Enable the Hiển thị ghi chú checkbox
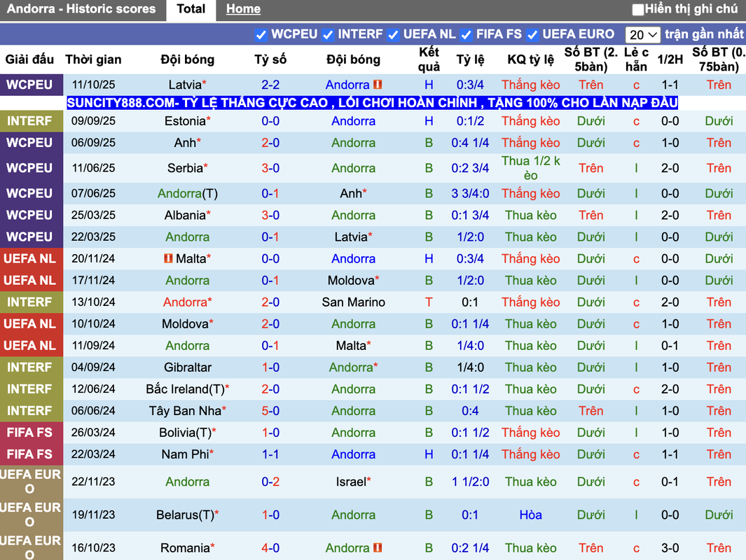The height and width of the screenshot is (560, 746). (637, 9)
